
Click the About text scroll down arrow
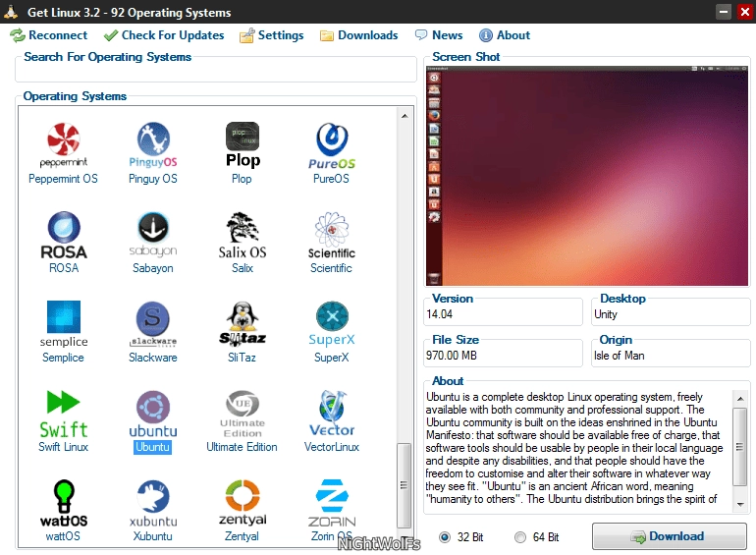click(740, 504)
